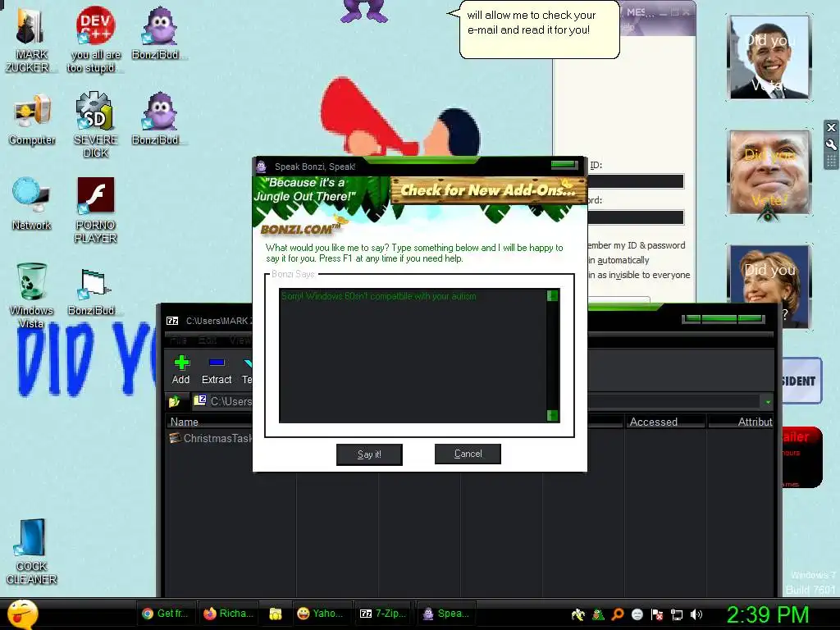Image resolution: width=840 pixels, height=630 pixels.
Task: Select the BonziBud gorilla icon beside Dev-C++
Action: click(159, 33)
